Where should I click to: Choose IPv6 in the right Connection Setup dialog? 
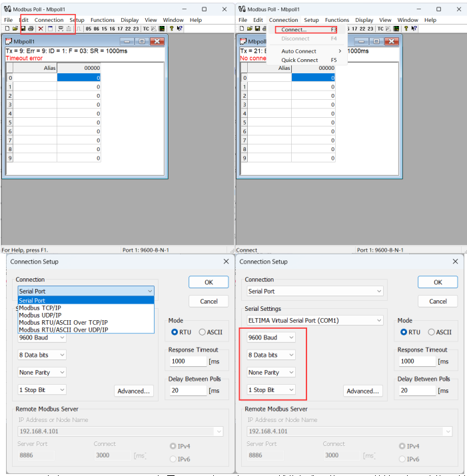pyautogui.click(x=402, y=459)
